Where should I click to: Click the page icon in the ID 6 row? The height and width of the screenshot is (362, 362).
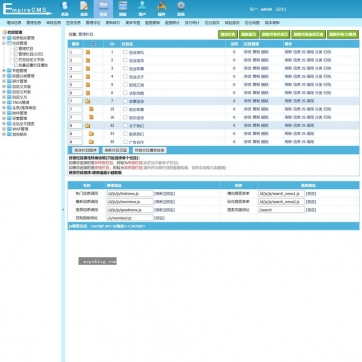(88, 93)
